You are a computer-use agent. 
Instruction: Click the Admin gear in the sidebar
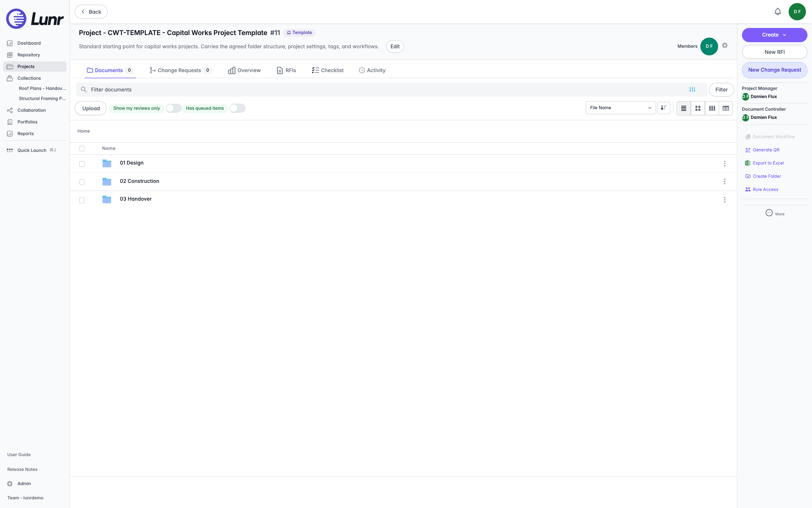[10, 484]
